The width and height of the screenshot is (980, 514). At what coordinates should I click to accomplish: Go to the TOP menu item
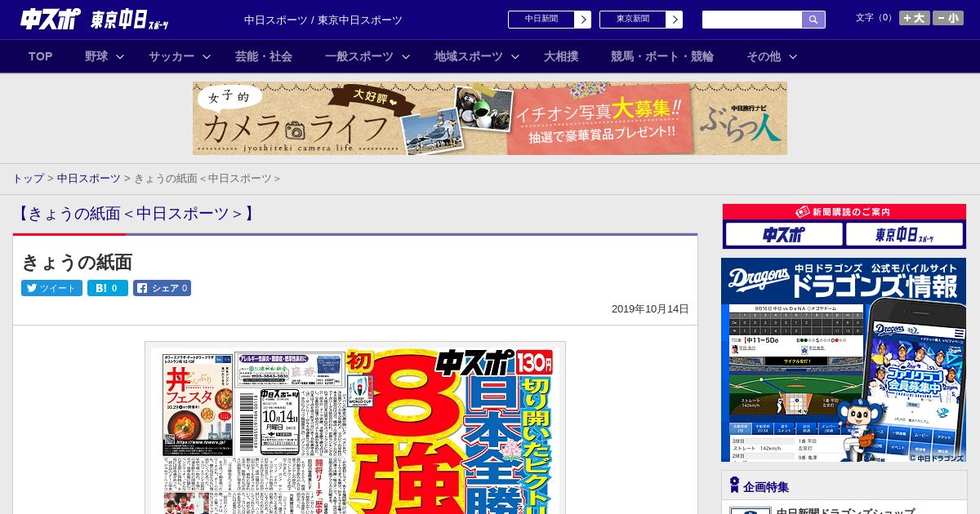point(41,56)
